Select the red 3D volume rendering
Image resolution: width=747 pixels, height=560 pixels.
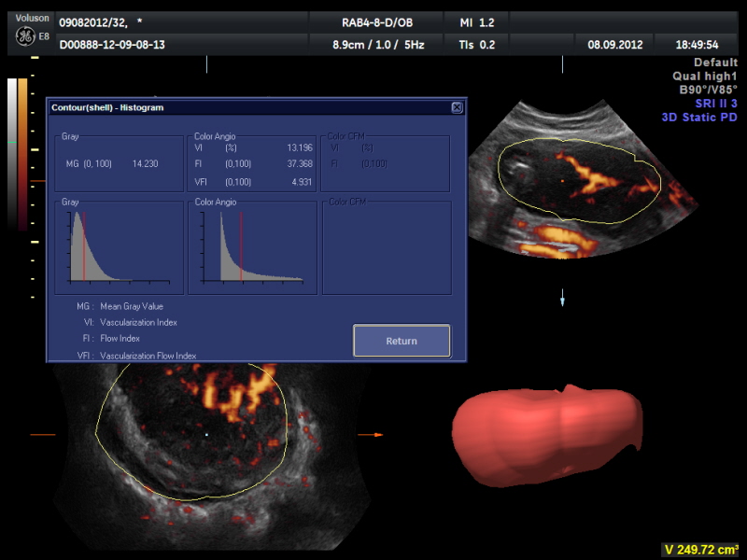pos(547,436)
